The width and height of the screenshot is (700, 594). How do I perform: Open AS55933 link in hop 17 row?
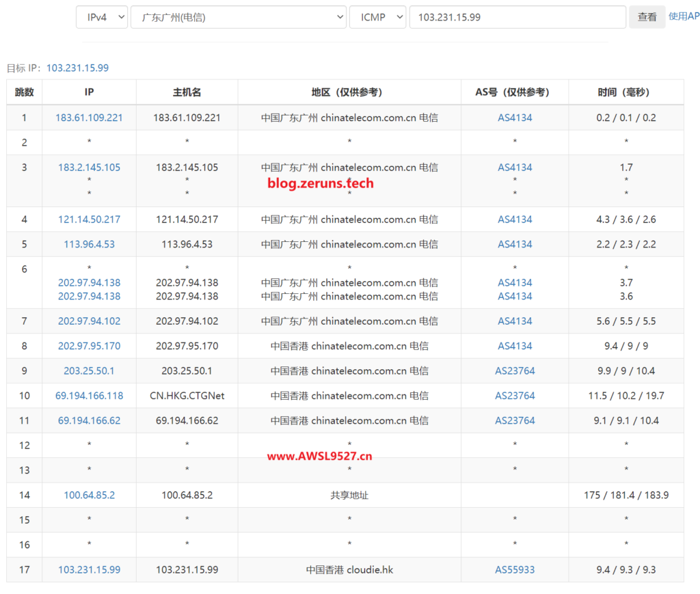coord(515,570)
